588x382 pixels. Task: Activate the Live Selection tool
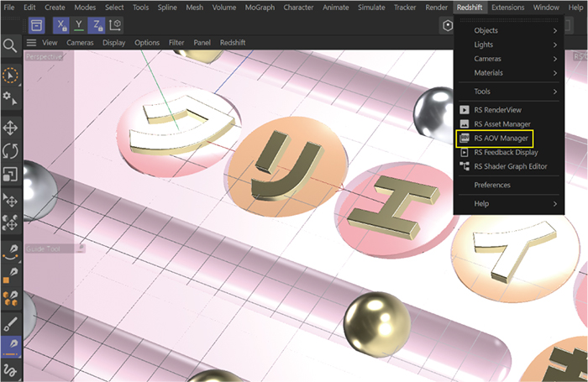(x=11, y=76)
